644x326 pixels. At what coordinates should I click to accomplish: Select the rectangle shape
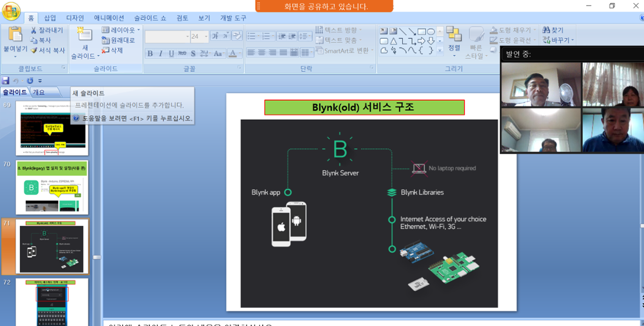[422, 31]
